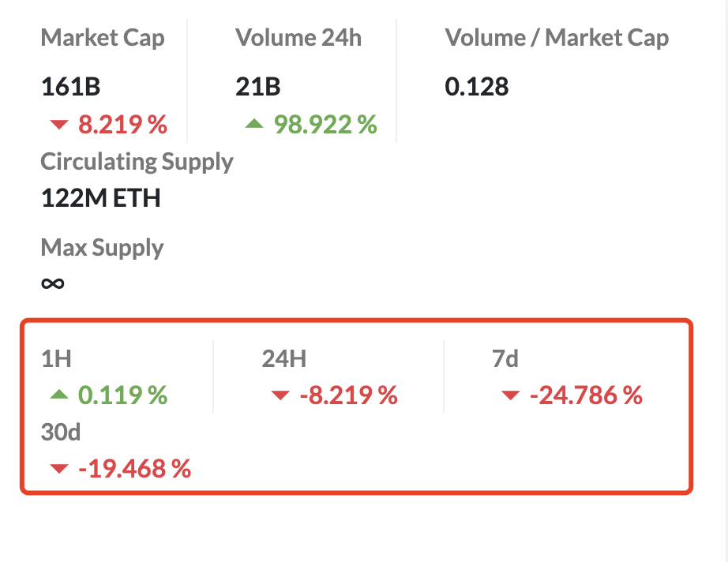Click the green up arrow under 1H
Viewport: 728px width, 562px height.
[59, 395]
